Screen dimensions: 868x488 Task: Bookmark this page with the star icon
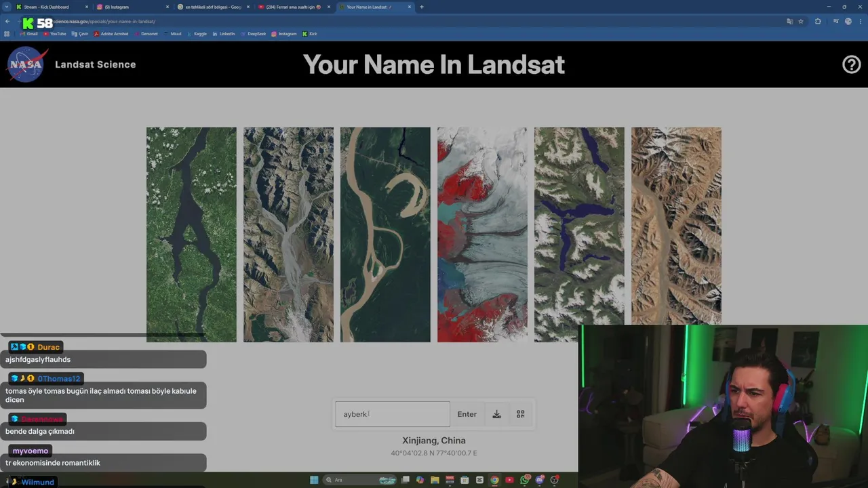pyautogui.click(x=801, y=21)
